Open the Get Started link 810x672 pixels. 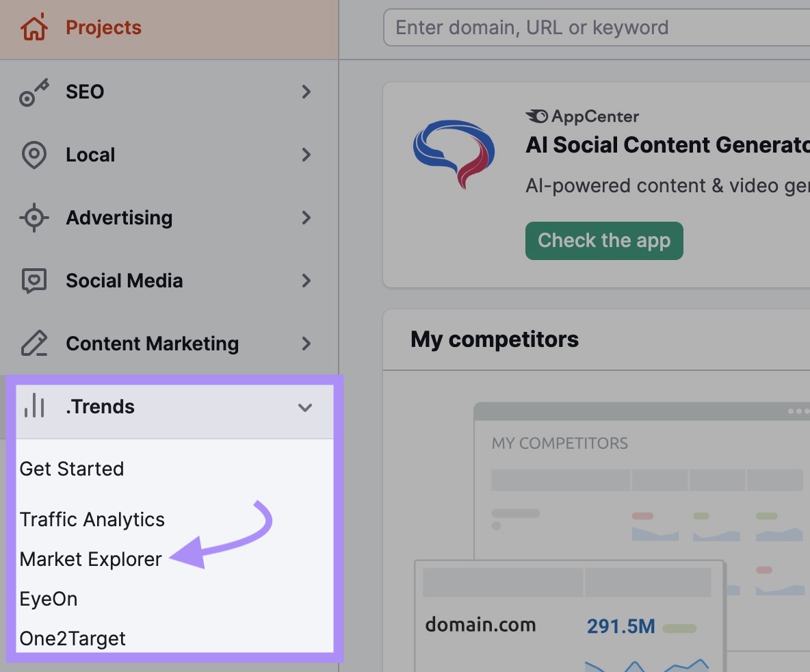[72, 469]
